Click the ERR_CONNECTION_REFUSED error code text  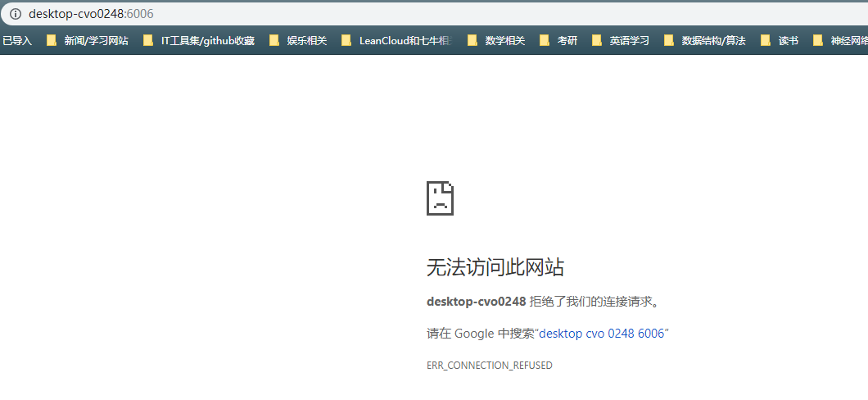click(490, 366)
